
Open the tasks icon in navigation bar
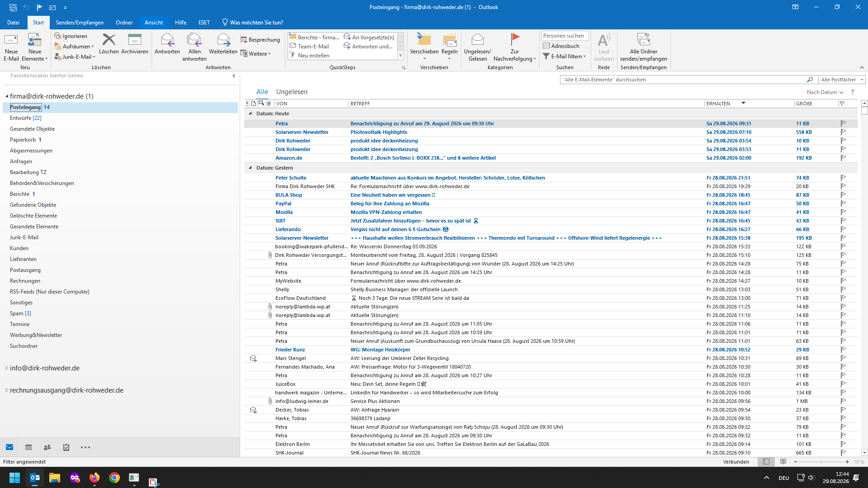[x=66, y=447]
